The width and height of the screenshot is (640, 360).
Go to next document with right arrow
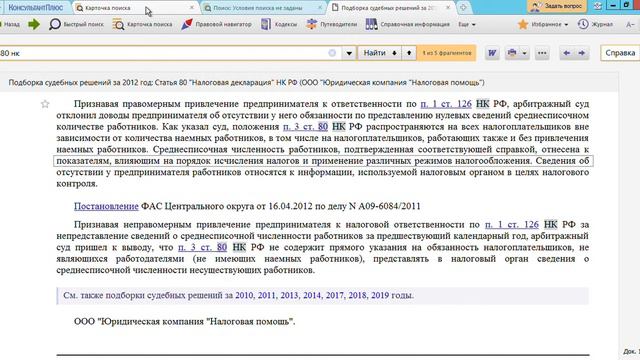point(582,53)
